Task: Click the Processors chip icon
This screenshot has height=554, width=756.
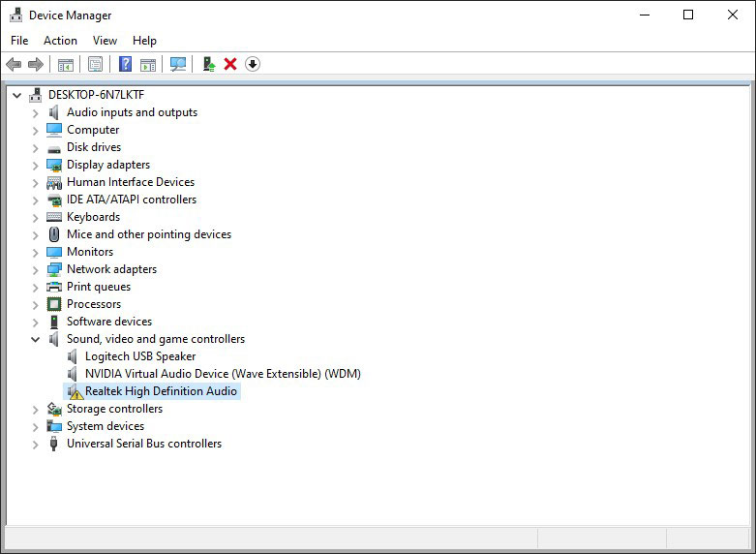Action: click(54, 304)
